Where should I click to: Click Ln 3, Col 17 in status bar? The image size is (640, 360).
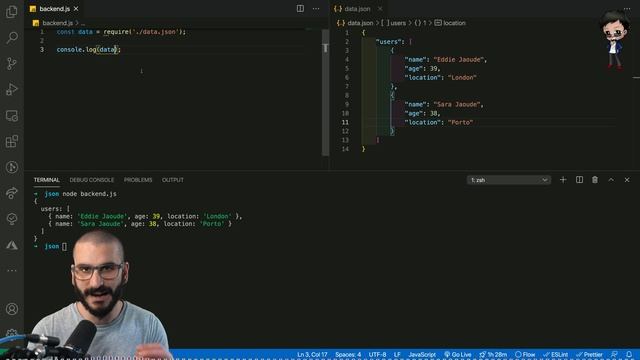(x=312, y=355)
